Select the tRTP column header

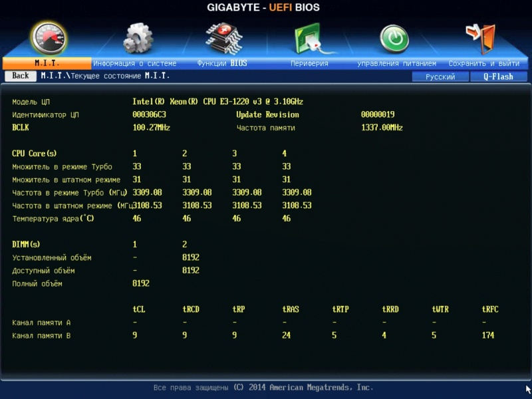pyautogui.click(x=340, y=309)
